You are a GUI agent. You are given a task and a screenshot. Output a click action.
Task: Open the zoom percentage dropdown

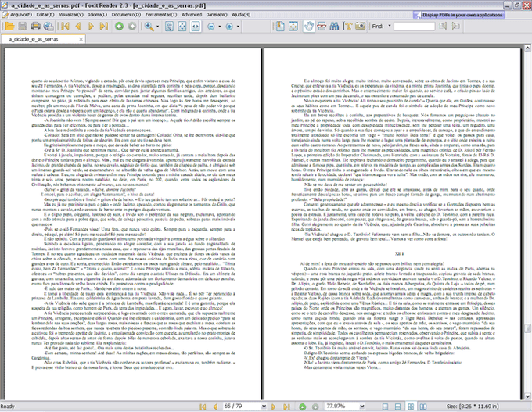click(362, 407)
